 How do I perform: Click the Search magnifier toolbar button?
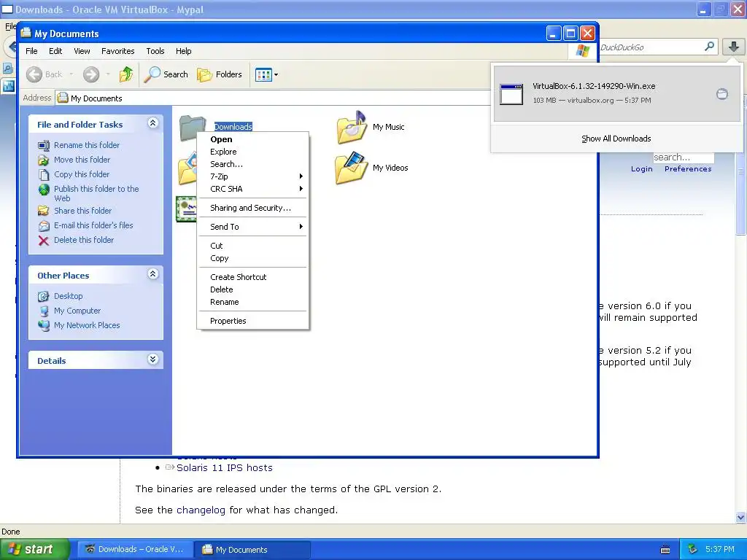click(x=166, y=74)
